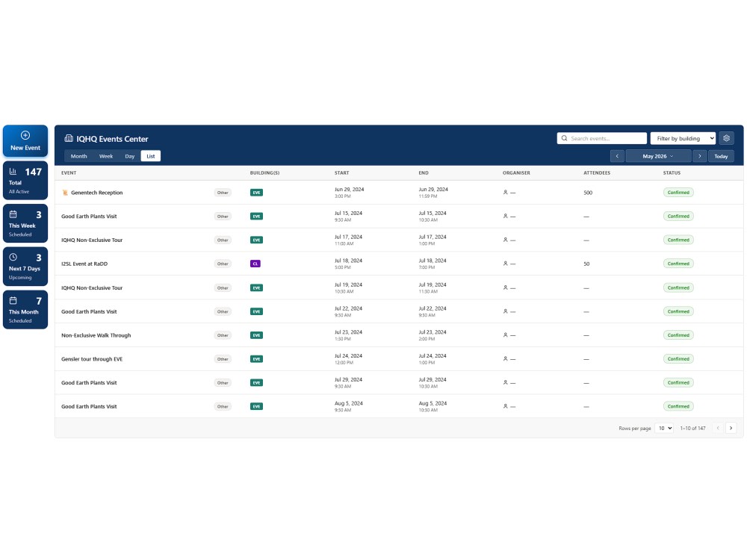
Task: Click the clock icon on Next 7 Days card
Action: [13, 257]
